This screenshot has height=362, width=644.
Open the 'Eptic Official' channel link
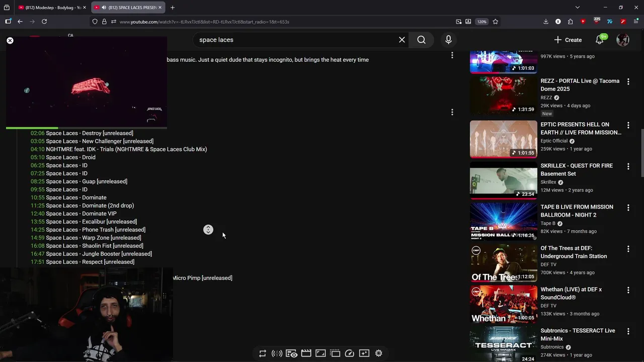(554, 141)
